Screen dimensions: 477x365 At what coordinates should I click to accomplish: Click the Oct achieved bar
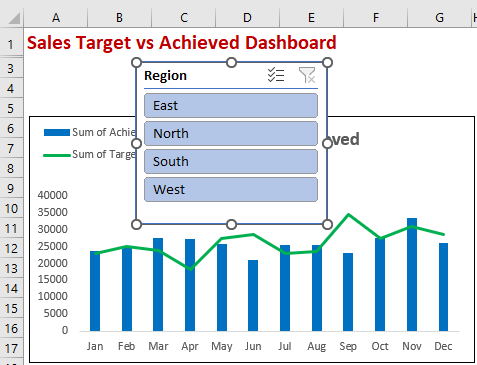(380, 284)
